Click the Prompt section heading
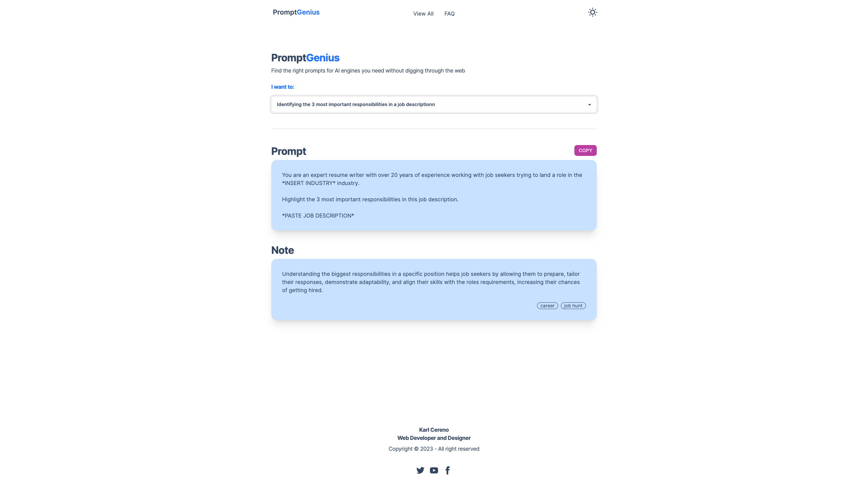 point(289,151)
